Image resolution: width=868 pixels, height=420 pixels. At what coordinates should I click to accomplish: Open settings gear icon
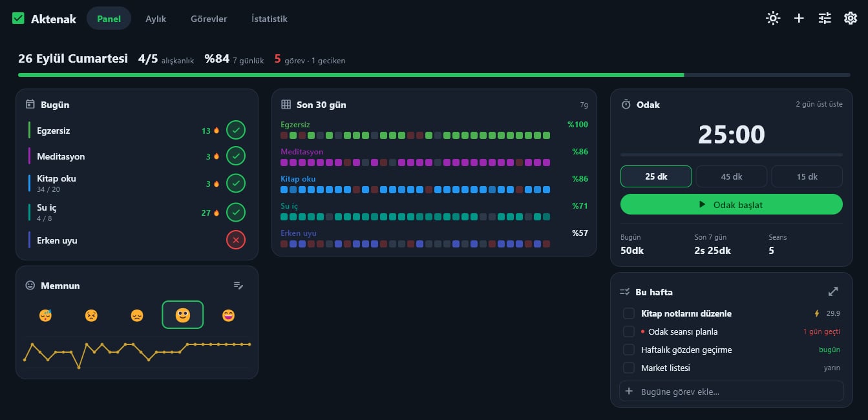[x=851, y=18]
